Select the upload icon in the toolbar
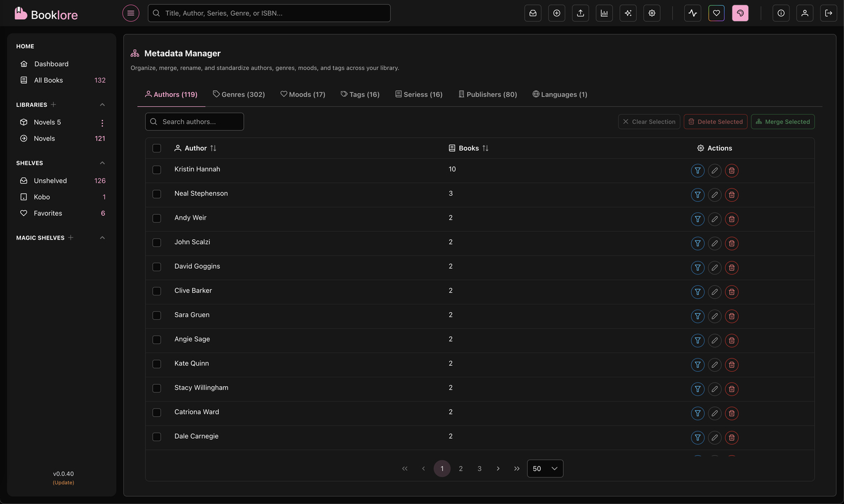This screenshot has width=844, height=504. click(x=580, y=13)
